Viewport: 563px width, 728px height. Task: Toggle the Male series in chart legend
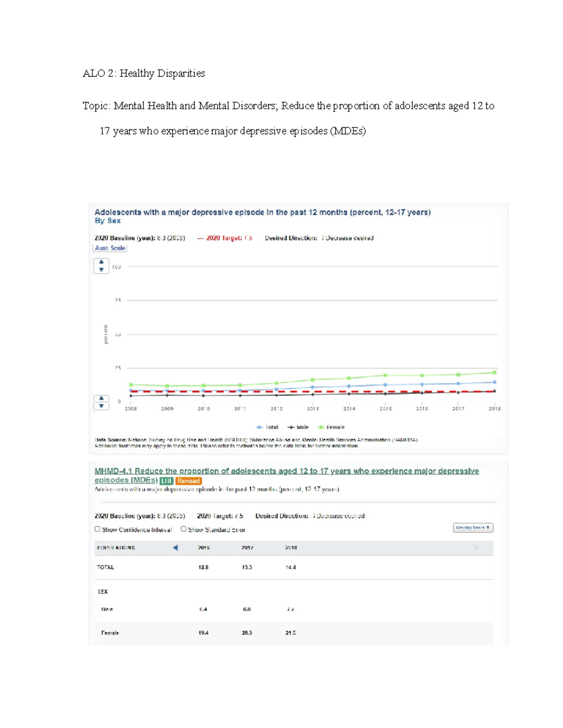[x=298, y=427]
